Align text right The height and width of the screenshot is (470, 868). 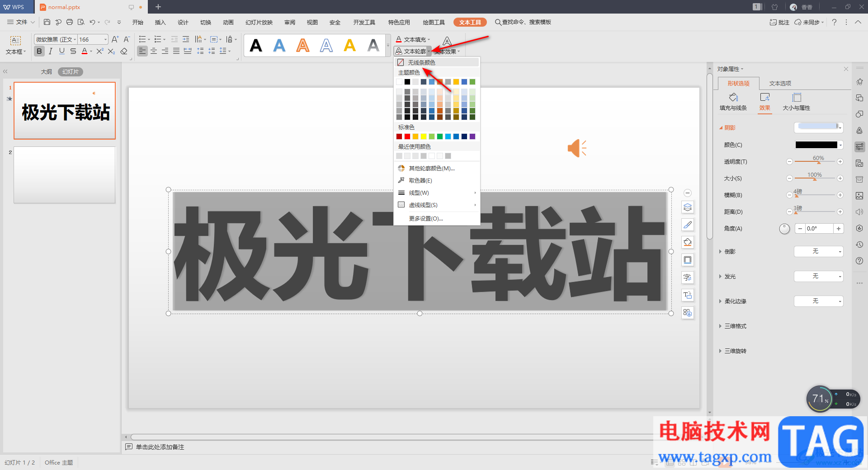pos(165,51)
